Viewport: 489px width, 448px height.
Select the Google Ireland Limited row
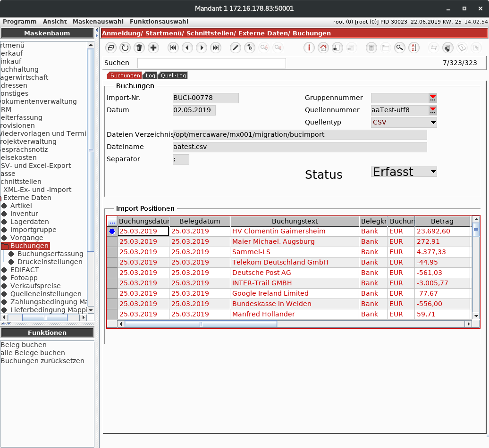coord(289,293)
